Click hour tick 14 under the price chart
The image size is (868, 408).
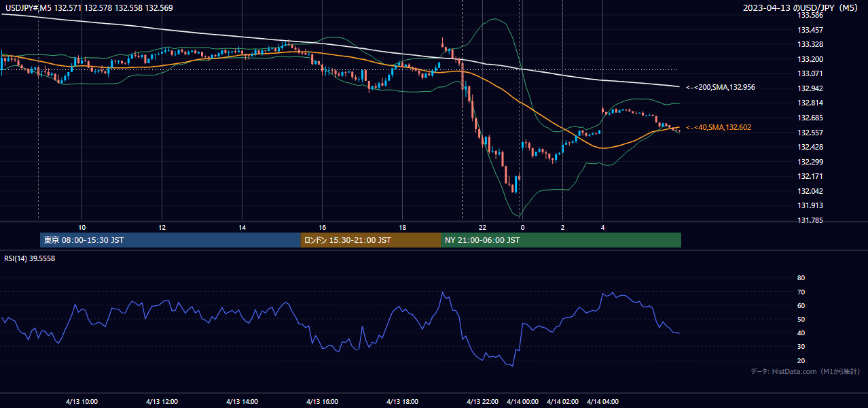click(x=242, y=227)
